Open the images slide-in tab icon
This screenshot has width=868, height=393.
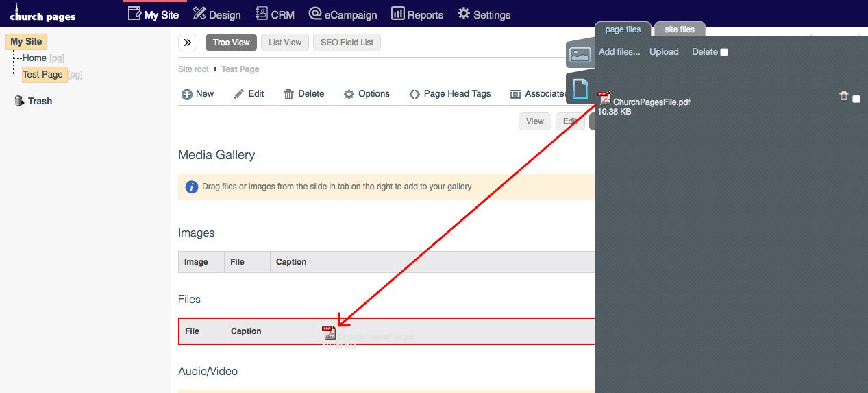[x=580, y=55]
